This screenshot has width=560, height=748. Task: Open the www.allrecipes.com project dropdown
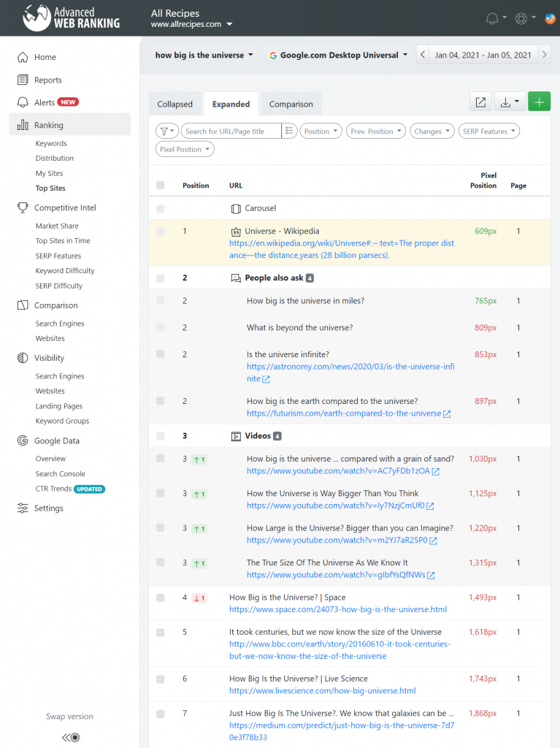(x=192, y=24)
